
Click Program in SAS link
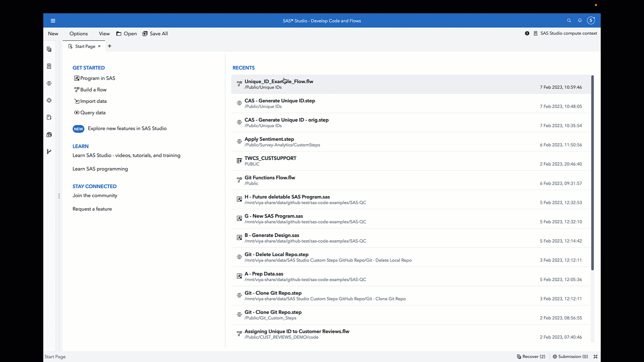pyautogui.click(x=95, y=78)
